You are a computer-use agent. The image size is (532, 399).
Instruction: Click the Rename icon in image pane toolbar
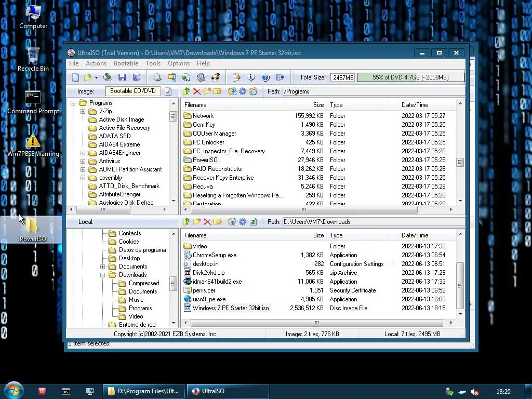click(x=218, y=91)
